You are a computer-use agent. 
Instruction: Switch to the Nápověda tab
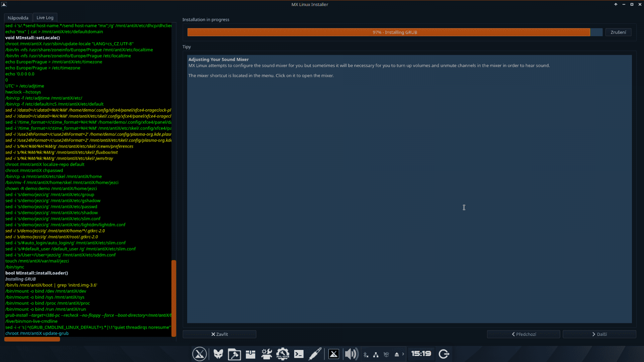pos(18,17)
